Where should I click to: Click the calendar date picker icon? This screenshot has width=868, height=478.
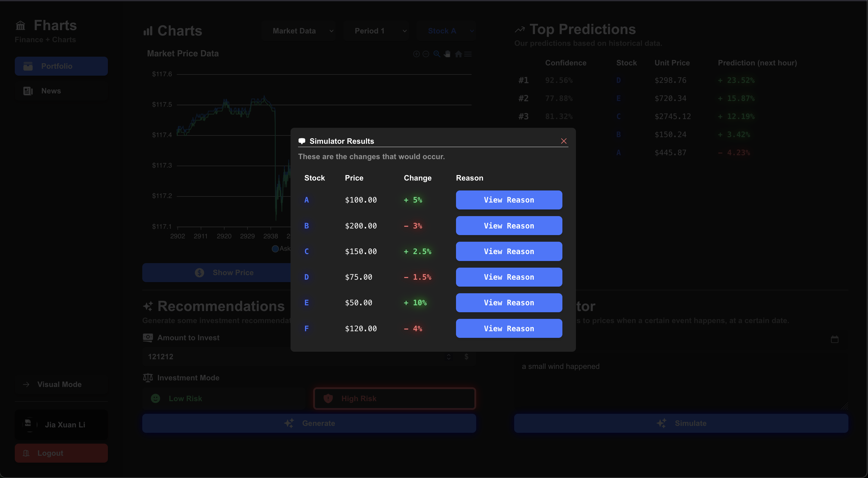pyautogui.click(x=834, y=339)
